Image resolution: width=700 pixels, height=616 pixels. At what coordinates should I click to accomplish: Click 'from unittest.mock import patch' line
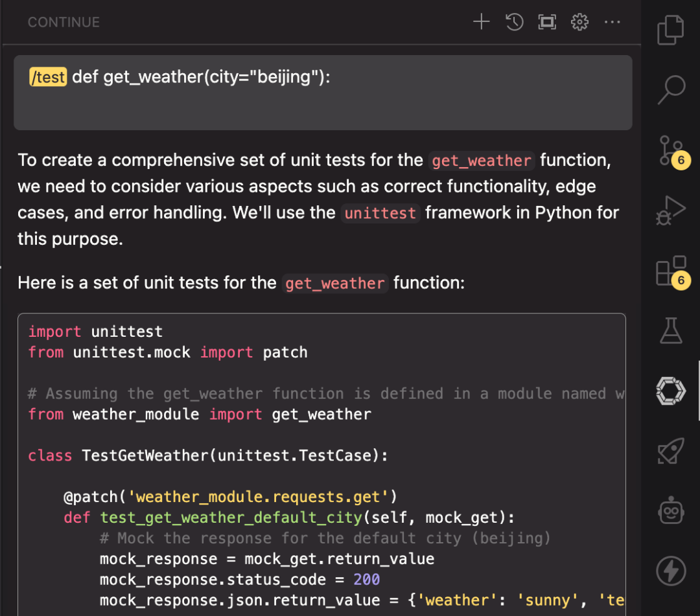pyautogui.click(x=168, y=352)
